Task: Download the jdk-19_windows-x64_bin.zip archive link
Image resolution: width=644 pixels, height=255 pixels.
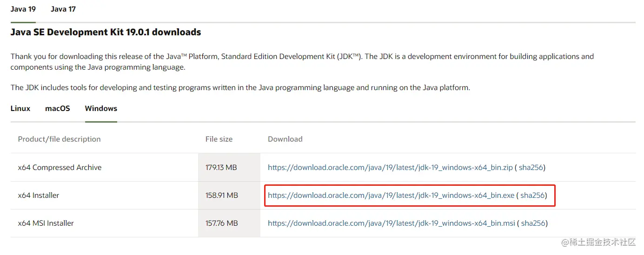Action: [391, 168]
